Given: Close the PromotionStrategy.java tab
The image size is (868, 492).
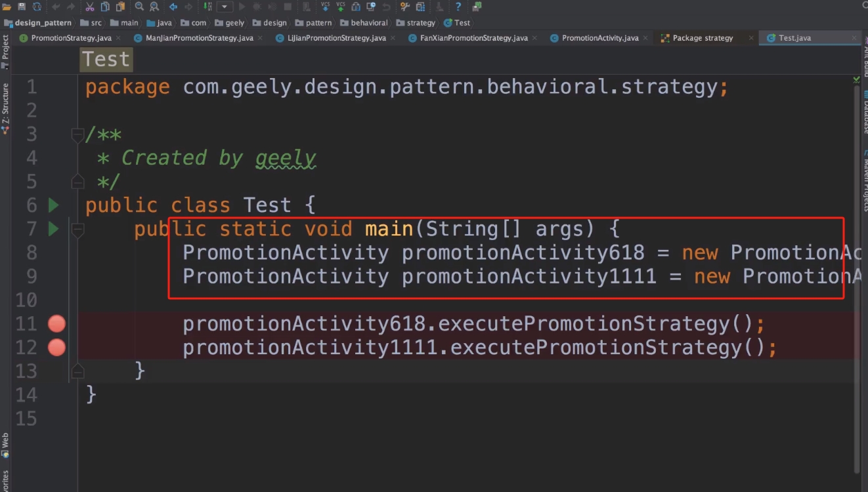Looking at the screenshot, I should (x=118, y=38).
